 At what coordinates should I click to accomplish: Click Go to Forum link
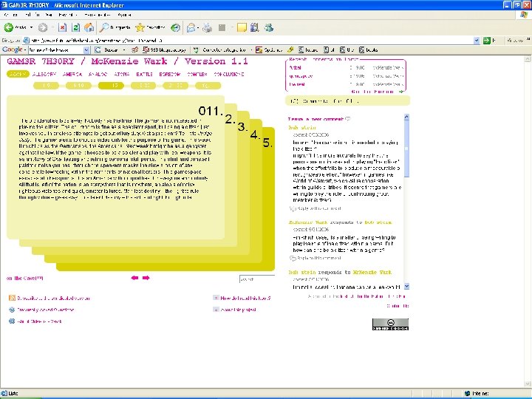coord(372,92)
